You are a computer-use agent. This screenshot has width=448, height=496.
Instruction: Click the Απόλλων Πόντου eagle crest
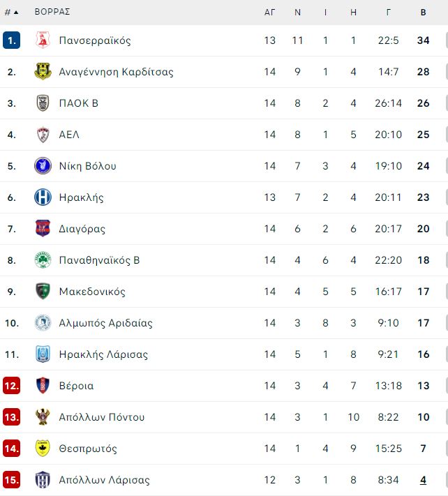click(43, 417)
